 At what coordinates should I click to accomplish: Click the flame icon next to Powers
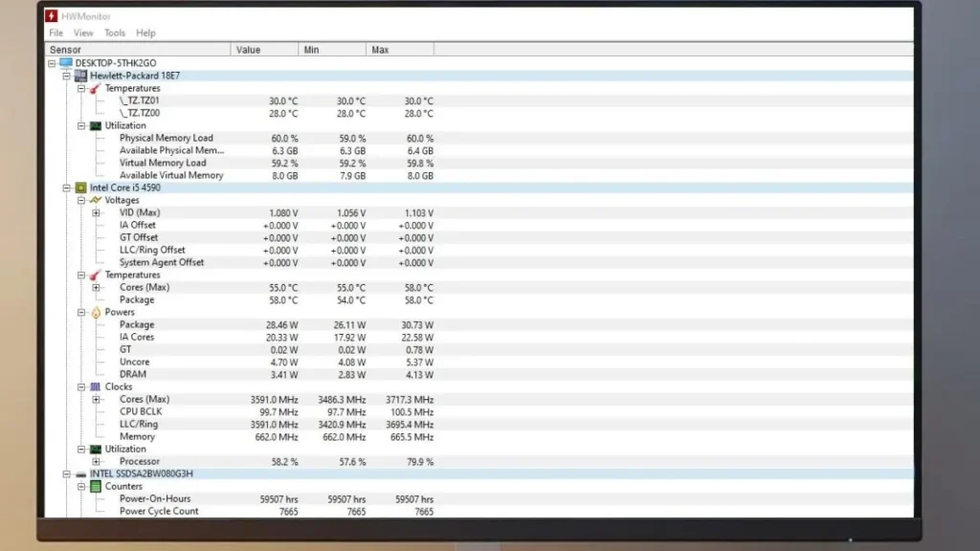point(95,312)
